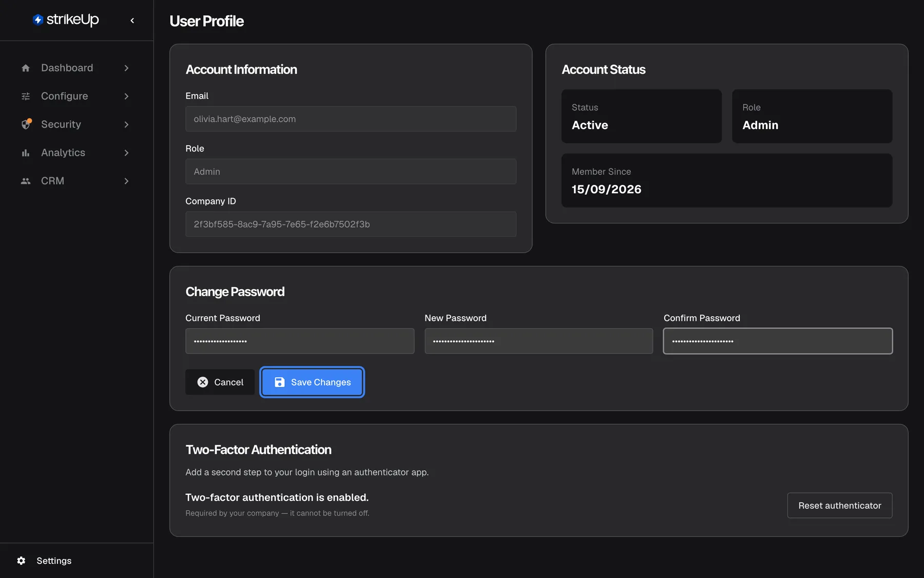This screenshot has width=924, height=578.
Task: Expand the Configure chevron
Action: click(126, 96)
